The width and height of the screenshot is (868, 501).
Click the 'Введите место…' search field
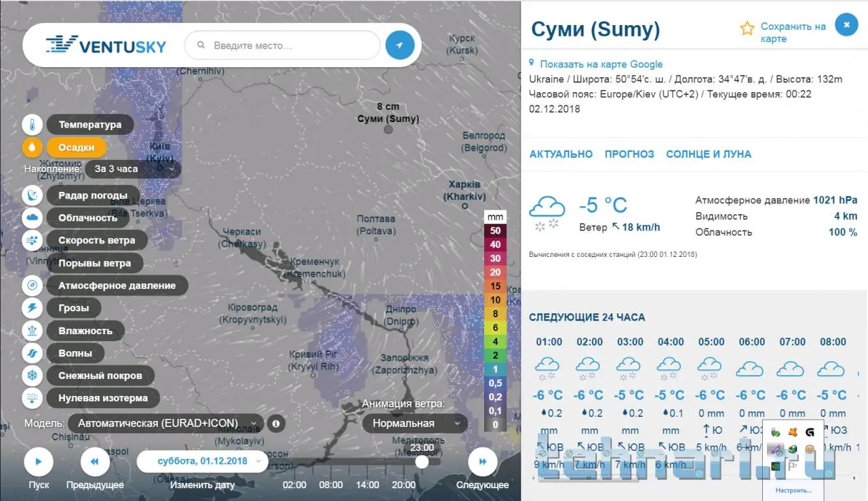282,45
